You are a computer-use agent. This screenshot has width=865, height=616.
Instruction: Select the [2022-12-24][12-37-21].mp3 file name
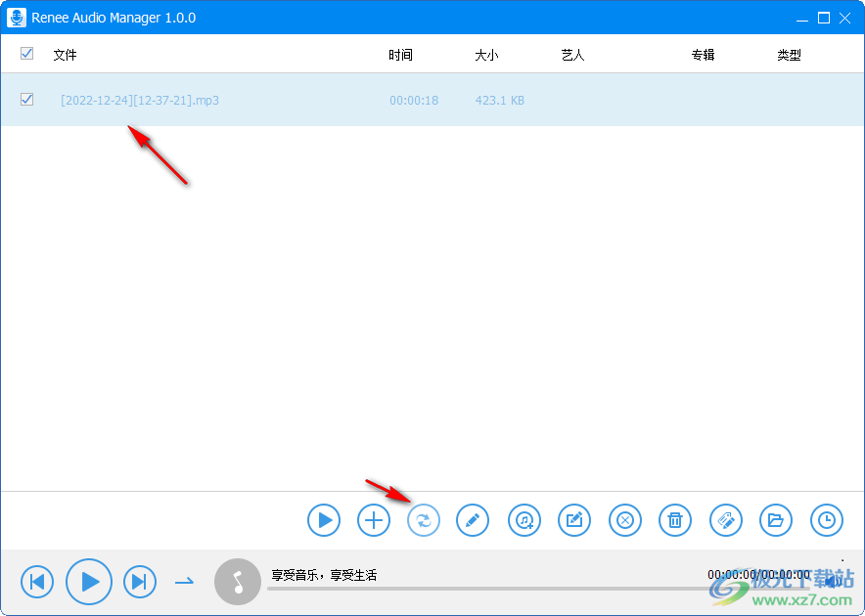pos(139,100)
